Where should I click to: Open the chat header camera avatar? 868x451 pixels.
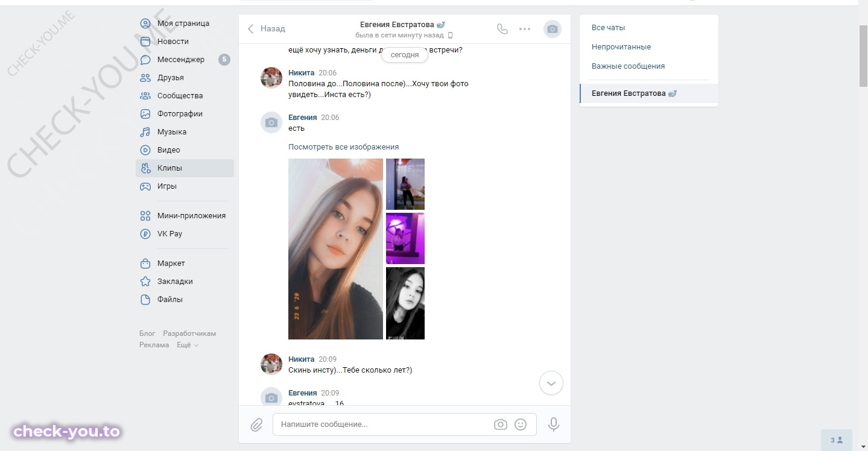553,29
